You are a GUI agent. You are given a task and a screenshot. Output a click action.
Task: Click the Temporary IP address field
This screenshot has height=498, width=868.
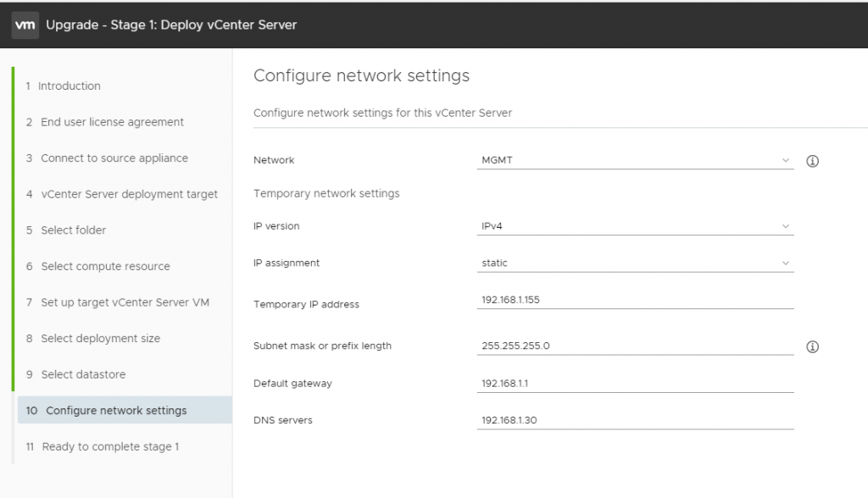pyautogui.click(x=635, y=300)
